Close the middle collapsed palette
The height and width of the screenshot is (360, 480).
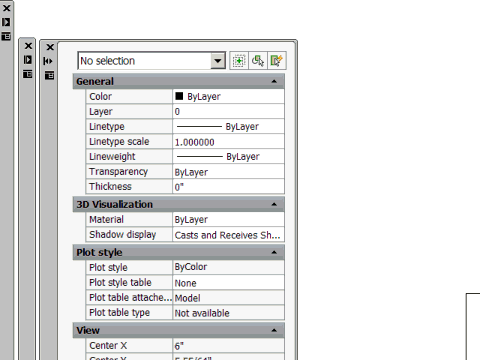tap(28, 46)
